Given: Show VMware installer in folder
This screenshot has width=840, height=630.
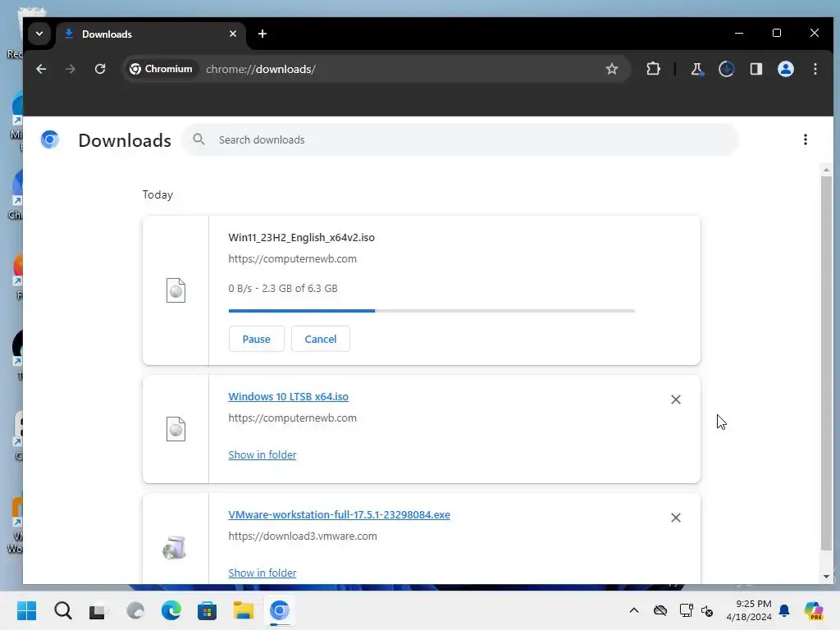Looking at the screenshot, I should point(262,573).
